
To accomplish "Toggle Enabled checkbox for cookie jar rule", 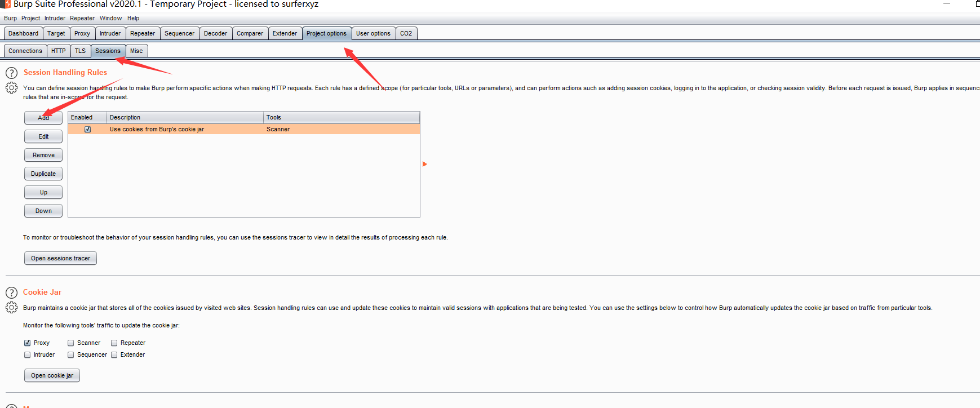I will [88, 129].
